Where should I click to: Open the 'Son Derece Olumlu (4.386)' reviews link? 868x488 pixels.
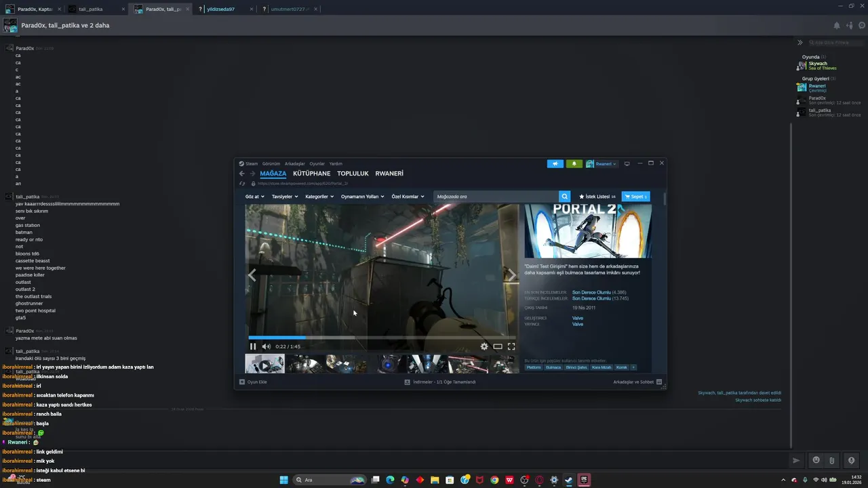[x=598, y=292]
